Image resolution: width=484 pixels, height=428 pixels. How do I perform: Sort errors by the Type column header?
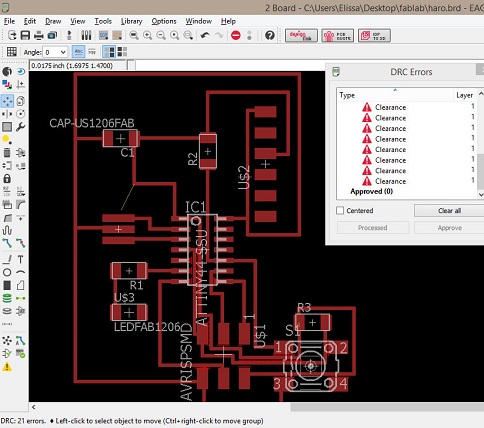pos(395,95)
